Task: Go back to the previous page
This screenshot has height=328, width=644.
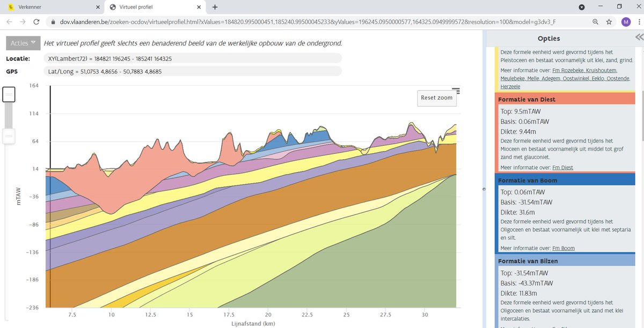Action: (x=9, y=22)
